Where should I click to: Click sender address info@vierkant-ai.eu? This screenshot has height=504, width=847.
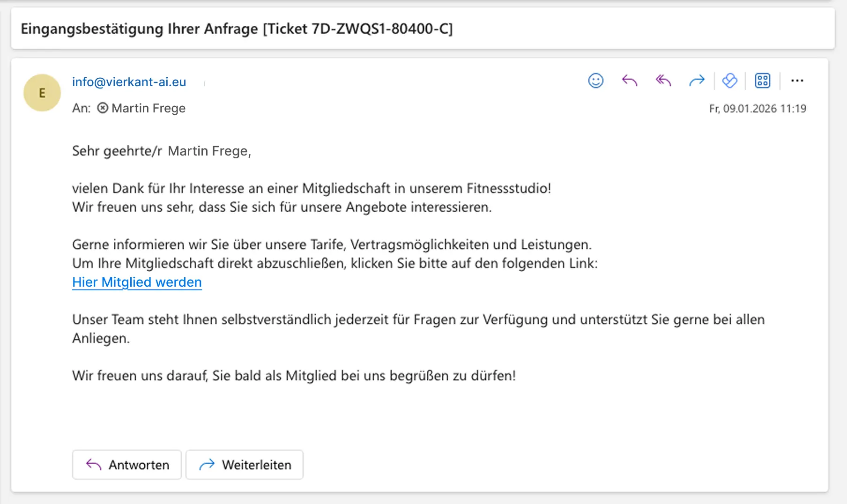point(129,82)
